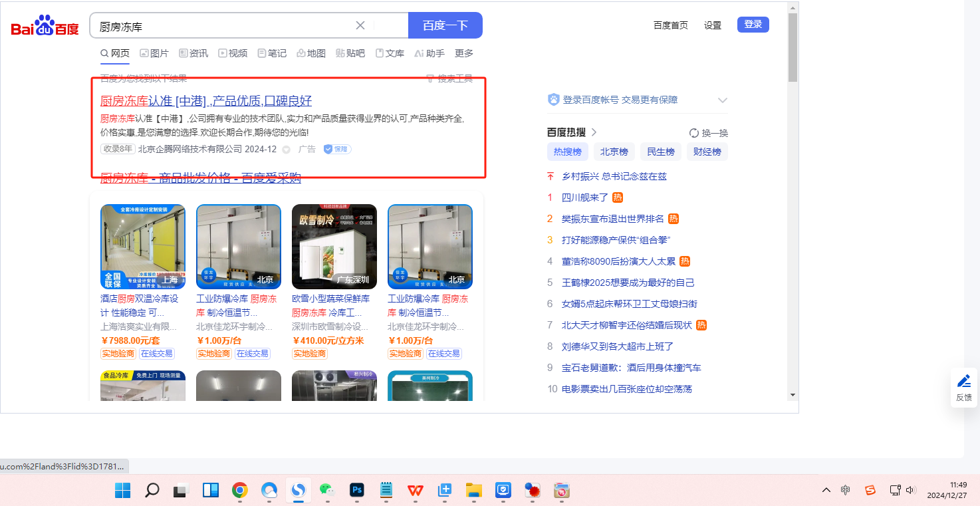Select the 北京榜 hot list tab
The width and height of the screenshot is (980, 506).
point(614,152)
